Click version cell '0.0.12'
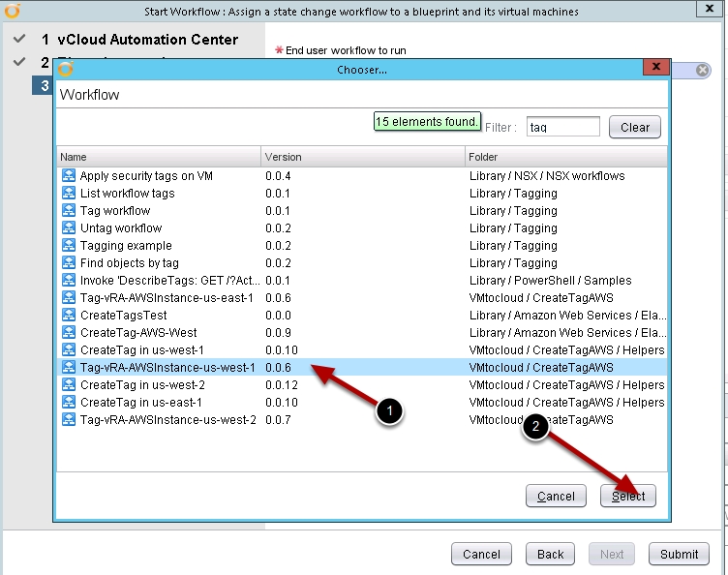Image resolution: width=728 pixels, height=575 pixels. tap(282, 384)
